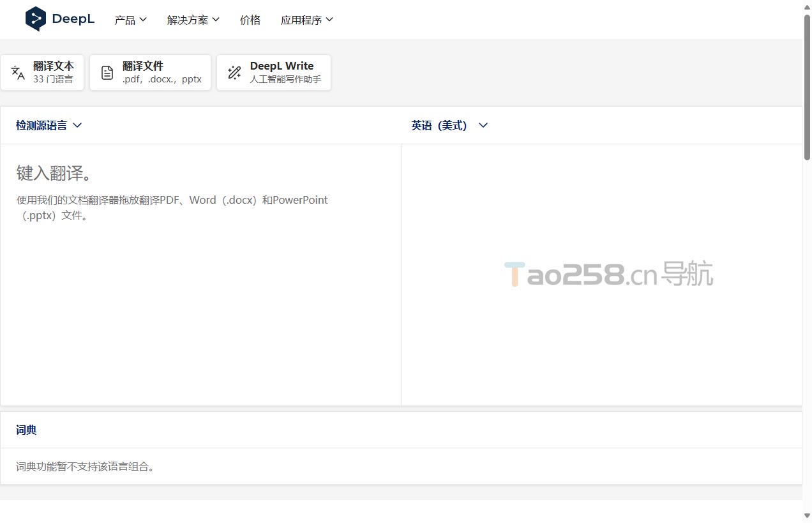This screenshot has width=812, height=523.
Task: Switch to the 翻译文本 tab
Action: (42, 72)
